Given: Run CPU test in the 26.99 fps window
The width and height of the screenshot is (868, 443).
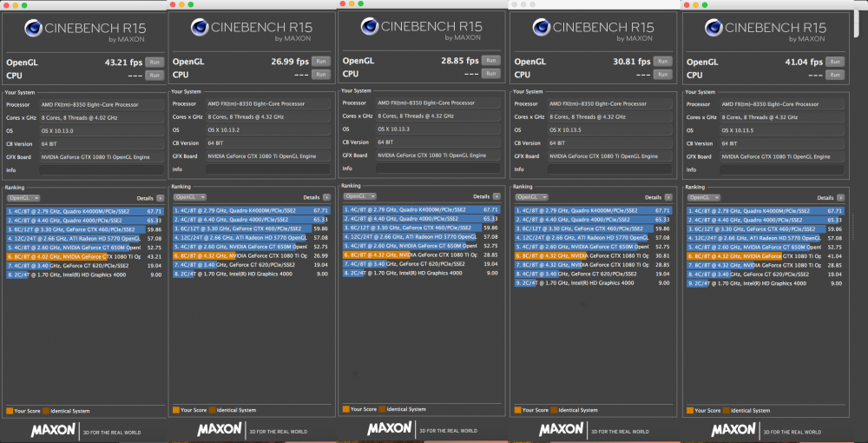Looking at the screenshot, I should (320, 75).
